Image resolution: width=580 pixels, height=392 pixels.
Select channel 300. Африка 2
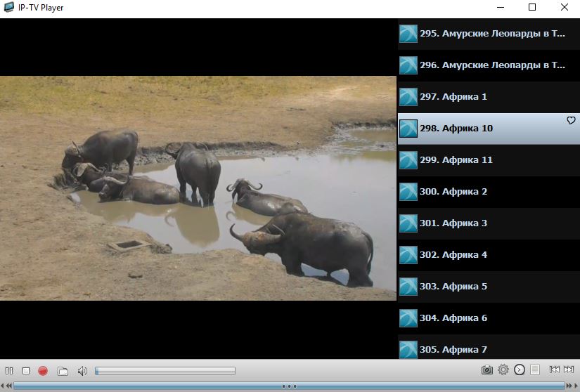click(489, 192)
